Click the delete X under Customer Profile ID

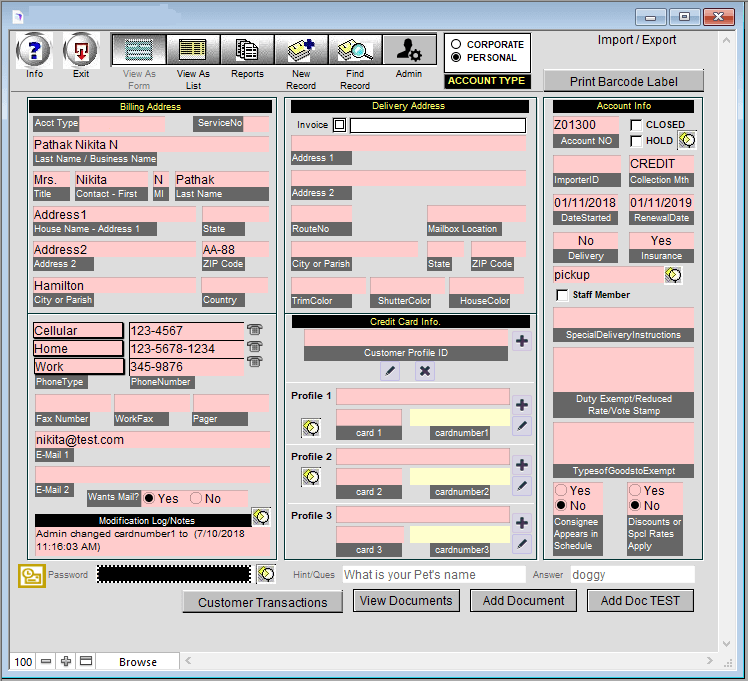coord(424,371)
